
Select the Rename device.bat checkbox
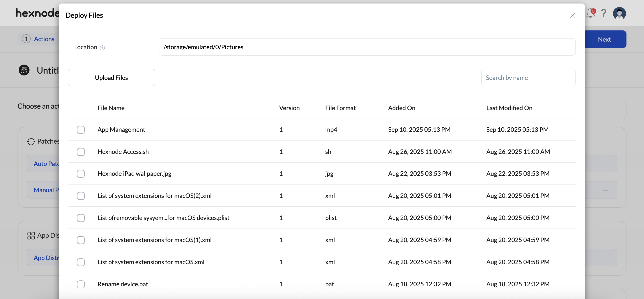(81, 284)
